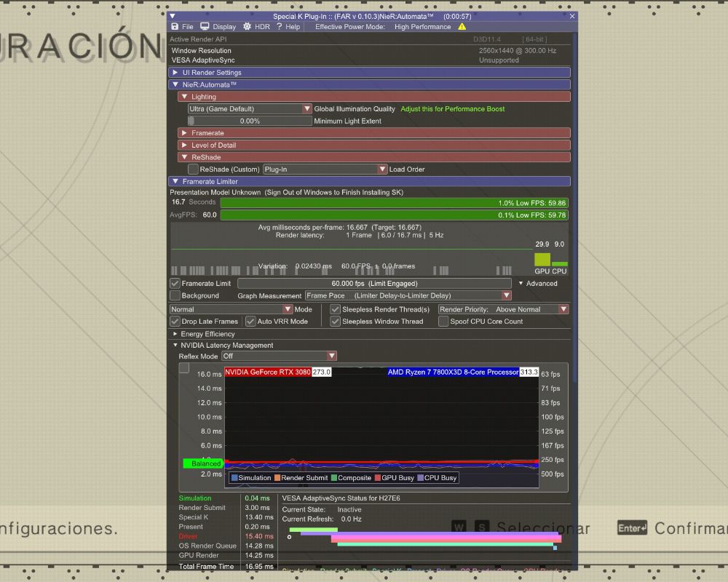This screenshot has height=582, width=728.
Task: Click High Performance power mode text
Action: (x=422, y=26)
